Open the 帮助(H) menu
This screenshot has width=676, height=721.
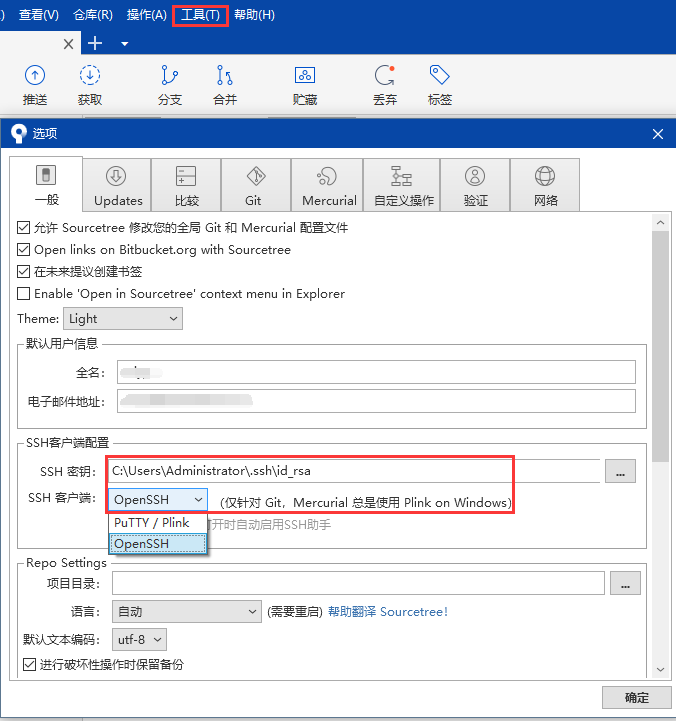coord(254,15)
